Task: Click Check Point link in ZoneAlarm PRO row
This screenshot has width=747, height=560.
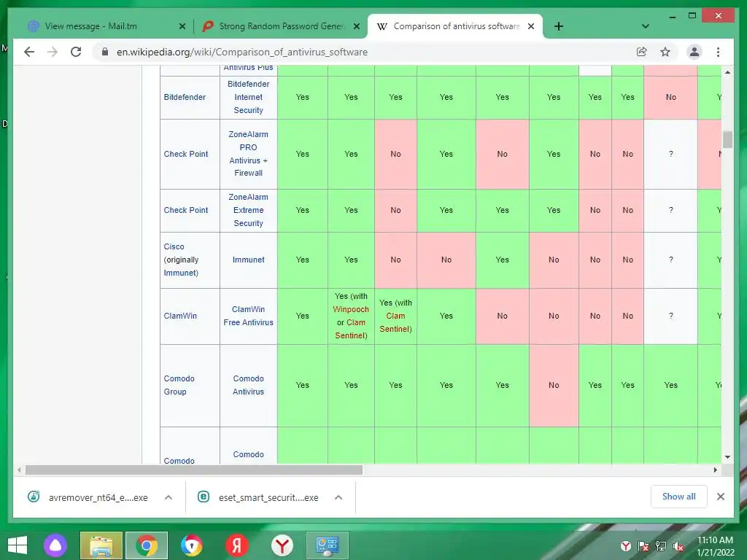Action: pyautogui.click(x=186, y=154)
